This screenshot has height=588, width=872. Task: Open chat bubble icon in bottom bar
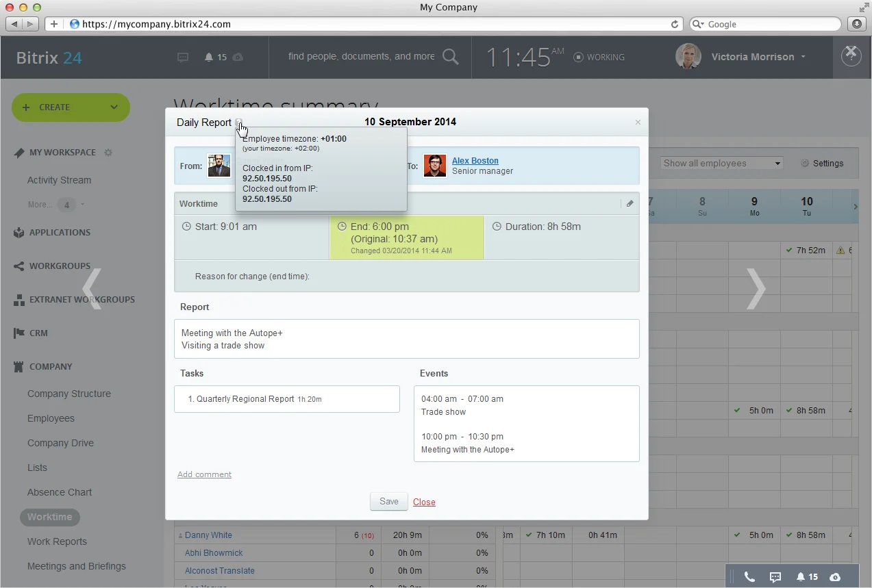pyautogui.click(x=775, y=577)
